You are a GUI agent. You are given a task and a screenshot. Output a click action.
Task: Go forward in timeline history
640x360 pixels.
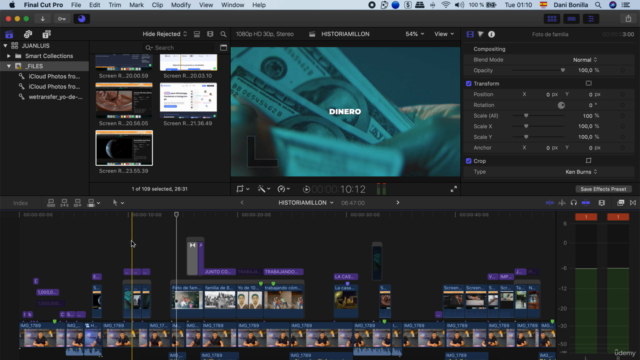pos(398,202)
